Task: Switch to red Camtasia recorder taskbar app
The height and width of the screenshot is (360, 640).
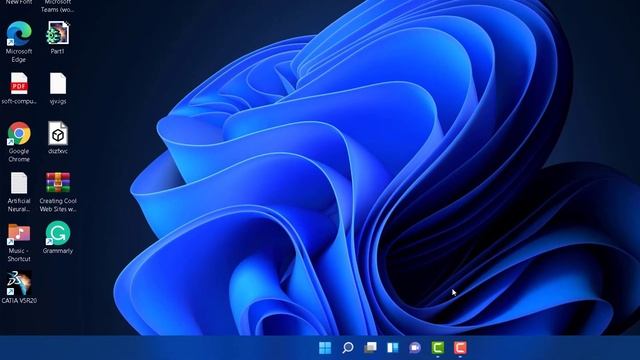Action: click(x=460, y=348)
